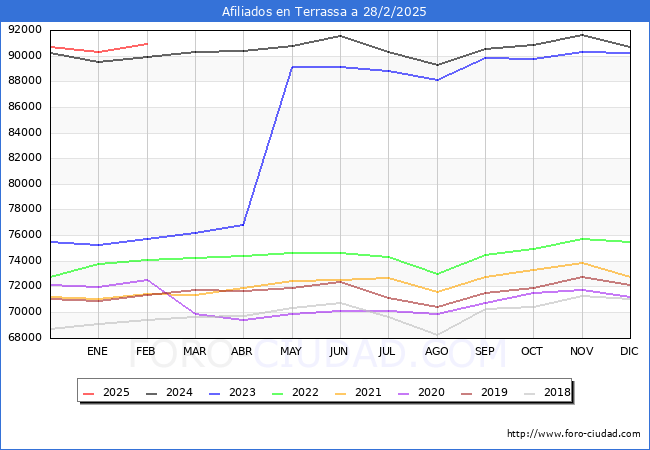Click the 72000 y-axis value

(25, 286)
